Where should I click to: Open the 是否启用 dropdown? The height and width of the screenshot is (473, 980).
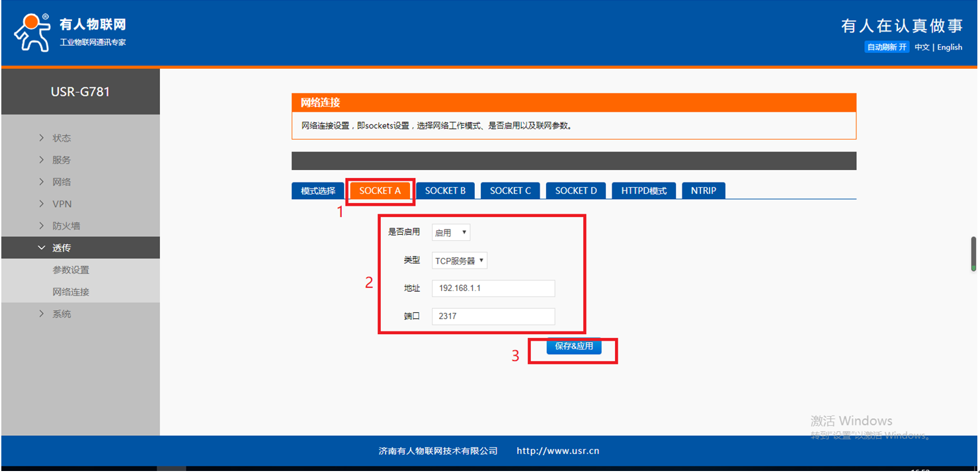[x=451, y=232]
